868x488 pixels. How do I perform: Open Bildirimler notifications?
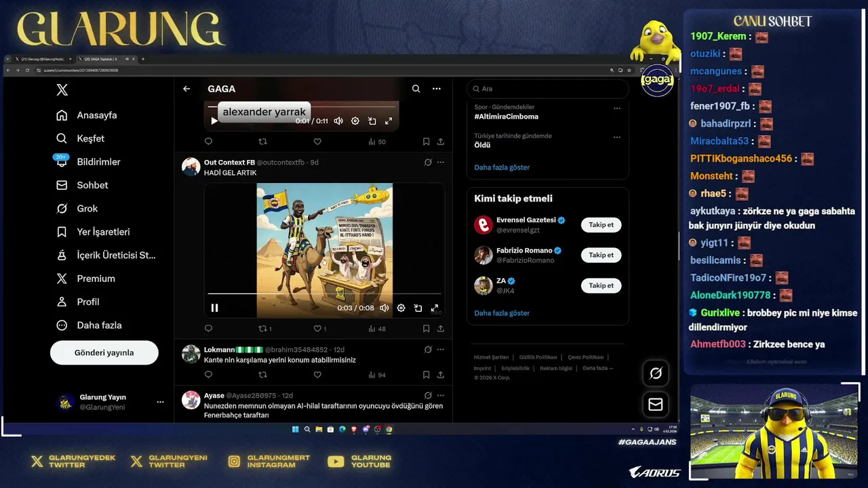[x=88, y=161]
